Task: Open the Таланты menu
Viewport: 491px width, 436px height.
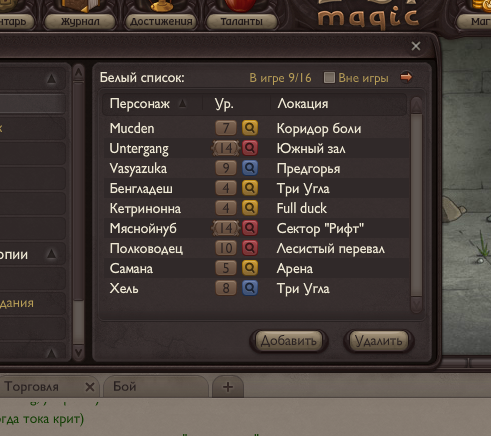Action: tap(242, 21)
